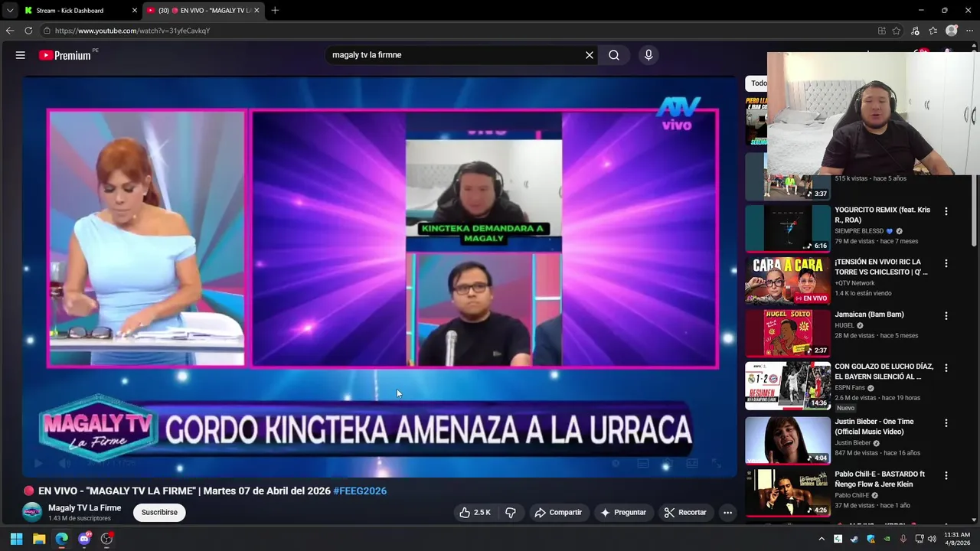The image size is (980, 551).
Task: Open the browser apps icon in address bar
Action: (882, 31)
